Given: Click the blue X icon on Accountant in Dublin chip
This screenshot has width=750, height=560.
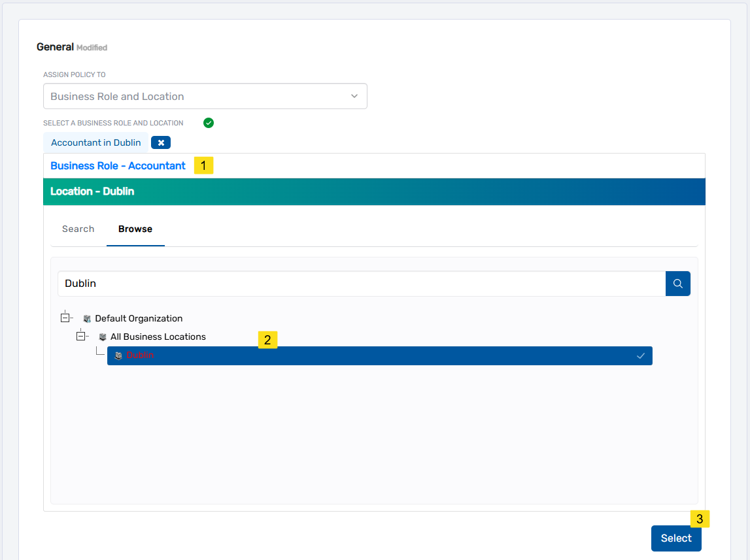Looking at the screenshot, I should (160, 142).
